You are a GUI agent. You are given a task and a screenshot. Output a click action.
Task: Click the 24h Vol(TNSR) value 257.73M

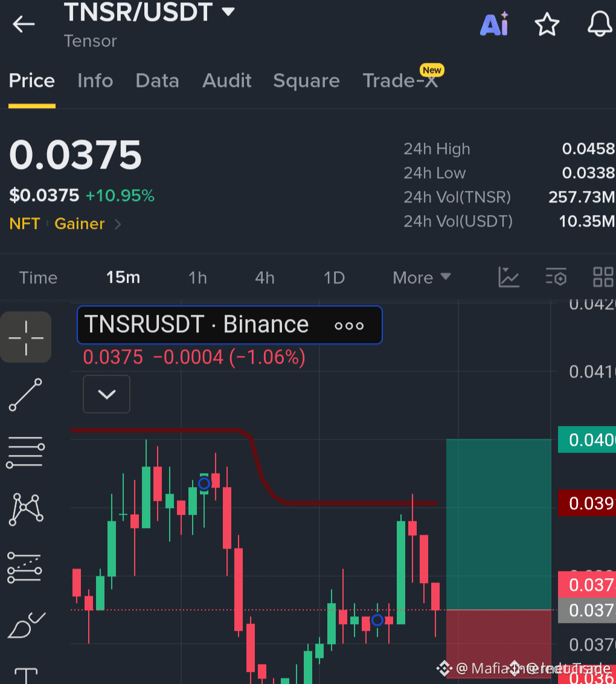582,197
